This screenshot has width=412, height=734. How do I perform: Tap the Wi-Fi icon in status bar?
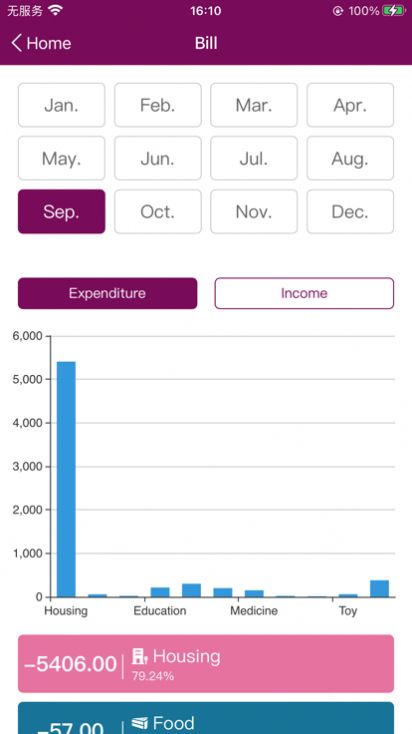click(x=55, y=10)
